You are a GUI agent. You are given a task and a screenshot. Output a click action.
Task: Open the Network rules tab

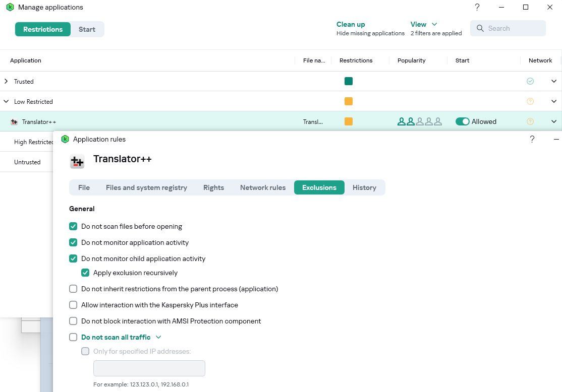[x=263, y=187]
